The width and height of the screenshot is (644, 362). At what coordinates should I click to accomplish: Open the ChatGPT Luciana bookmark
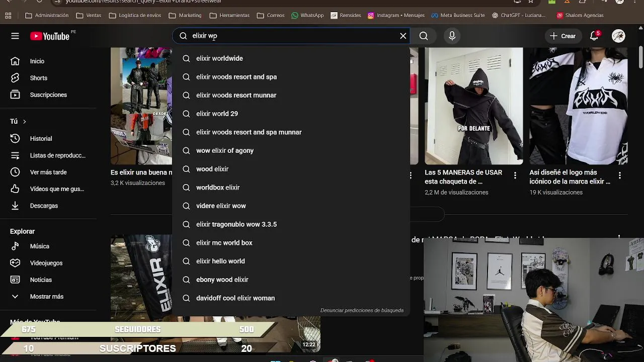click(519, 16)
